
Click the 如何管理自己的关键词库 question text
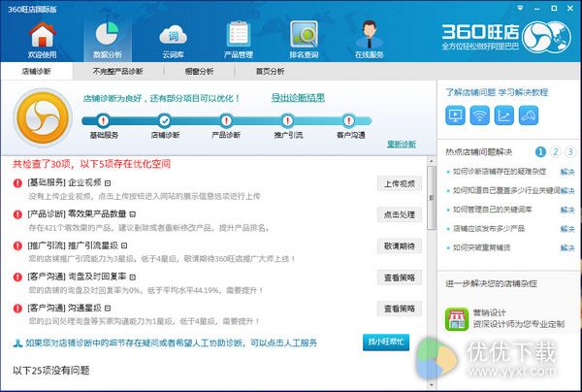pyautogui.click(x=492, y=210)
